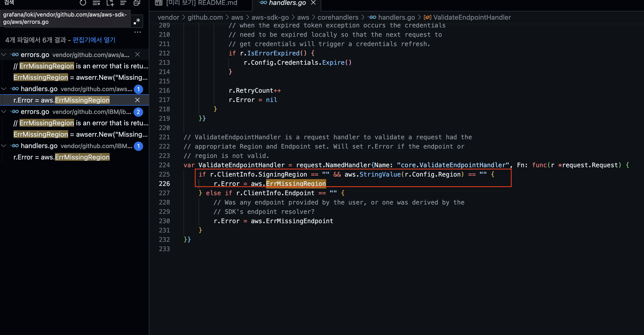Collapse handlers.go aws results group
This screenshot has height=335, width=644.
(x=4, y=89)
